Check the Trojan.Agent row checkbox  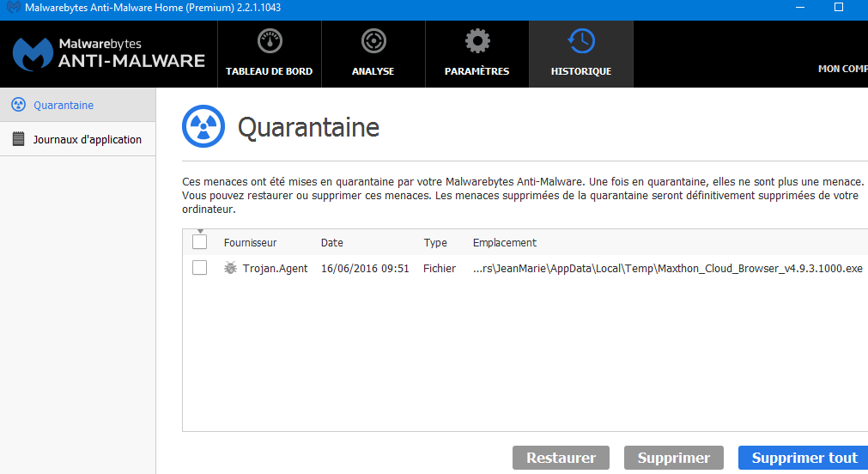(x=199, y=267)
